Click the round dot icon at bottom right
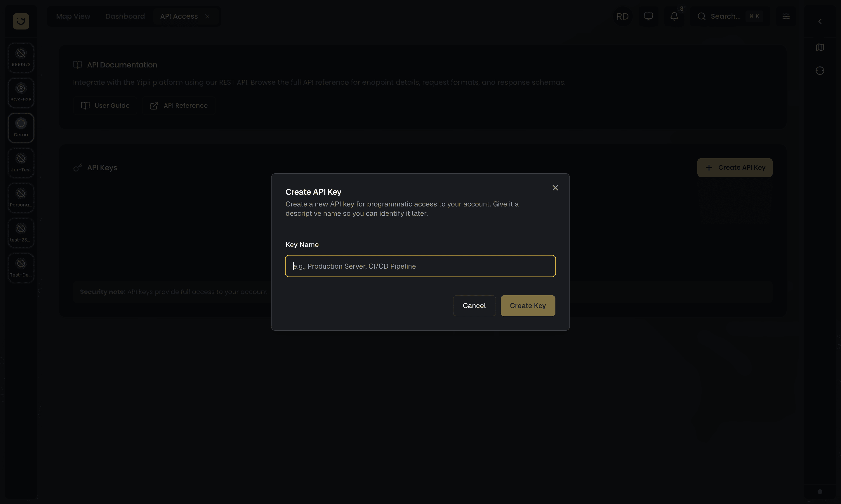Viewport: 841px width, 504px height. coord(820,491)
